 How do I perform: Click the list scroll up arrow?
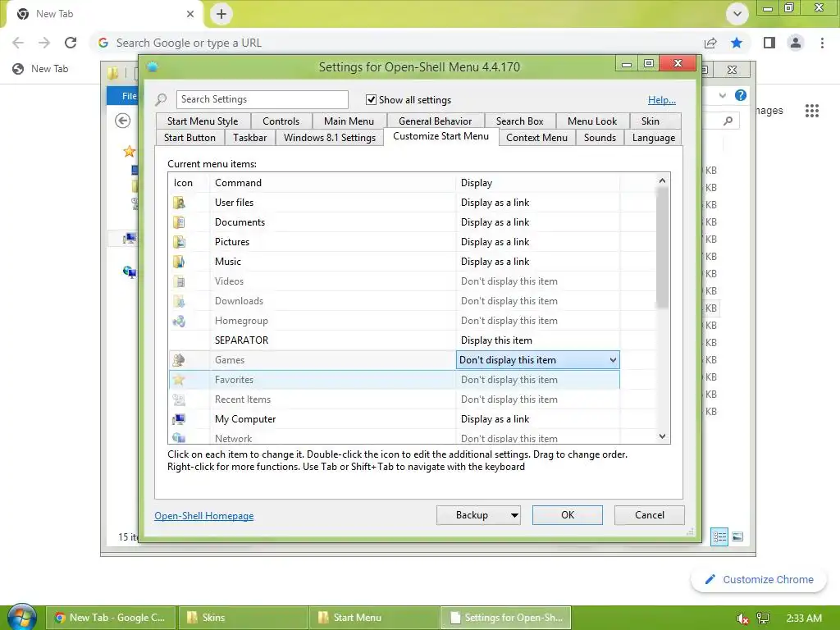(662, 180)
